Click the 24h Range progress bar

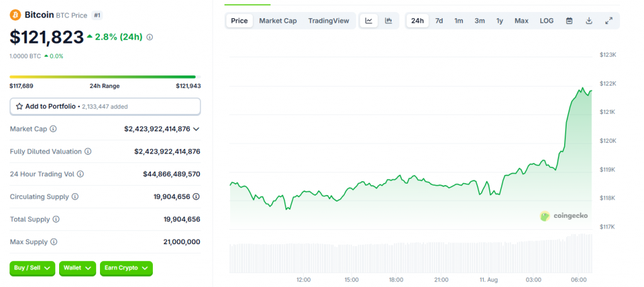pyautogui.click(x=105, y=77)
